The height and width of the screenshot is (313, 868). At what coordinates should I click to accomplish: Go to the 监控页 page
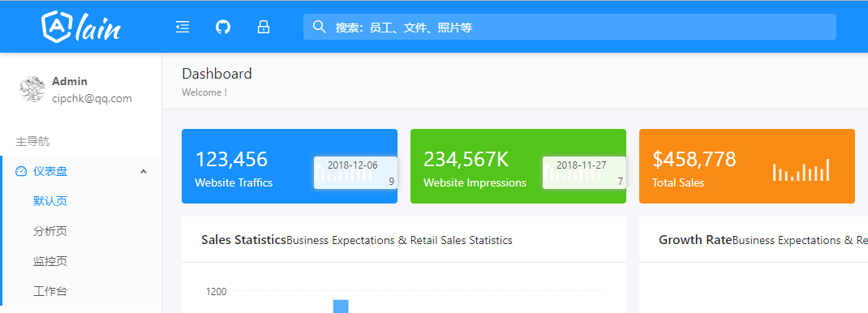coord(50,261)
